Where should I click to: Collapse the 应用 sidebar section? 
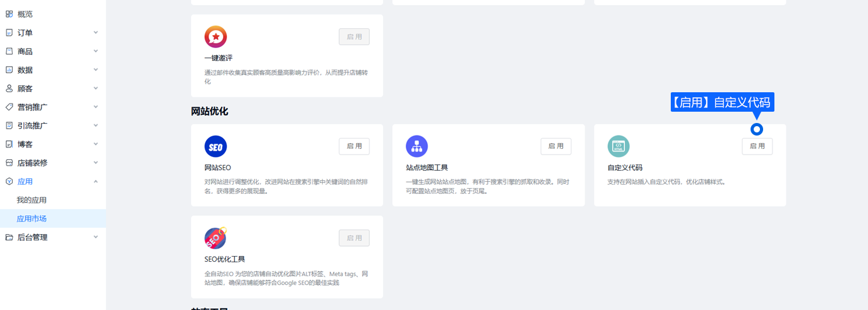(x=95, y=181)
